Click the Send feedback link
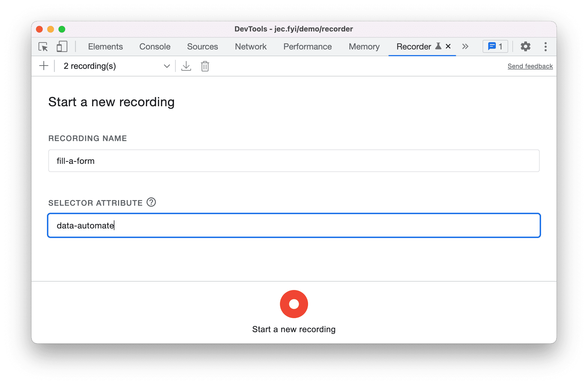Screen dimensions: 588x385 (x=530, y=66)
